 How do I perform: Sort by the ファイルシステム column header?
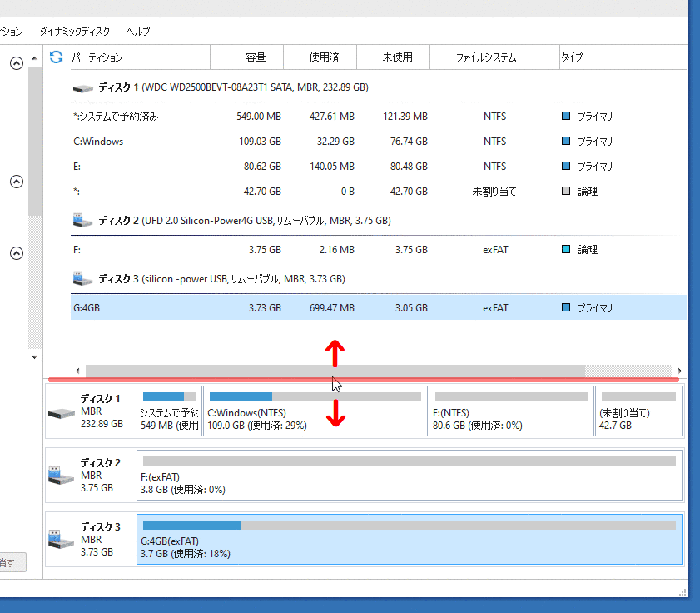[485, 57]
